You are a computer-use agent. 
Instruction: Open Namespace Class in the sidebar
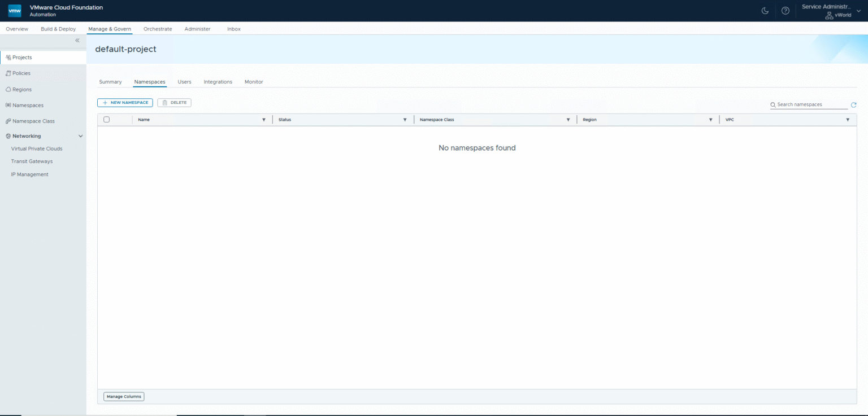coord(33,121)
